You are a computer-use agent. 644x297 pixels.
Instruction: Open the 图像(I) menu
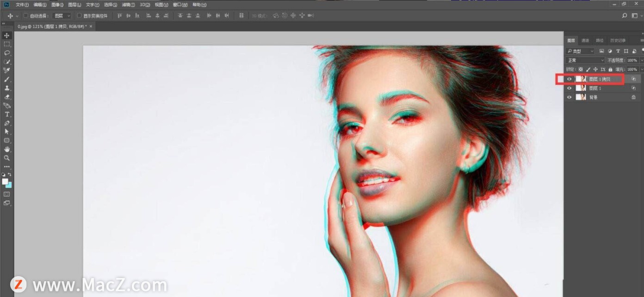[x=57, y=5]
